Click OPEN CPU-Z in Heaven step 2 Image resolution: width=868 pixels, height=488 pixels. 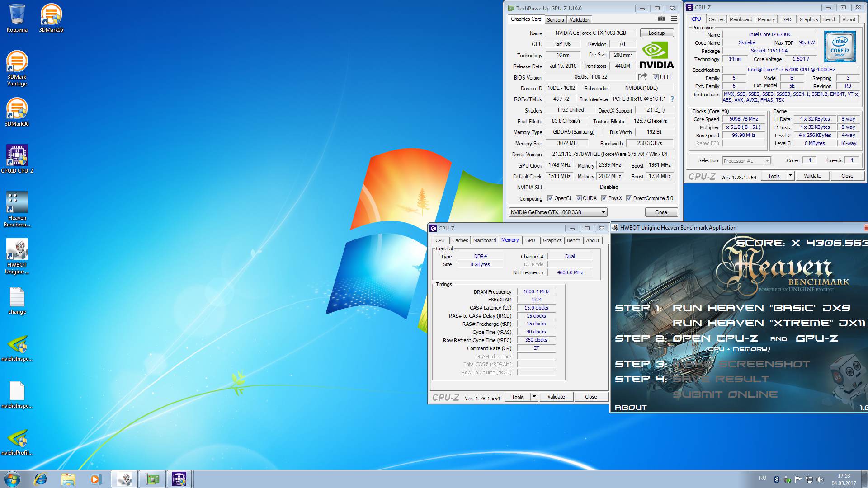coord(715,338)
